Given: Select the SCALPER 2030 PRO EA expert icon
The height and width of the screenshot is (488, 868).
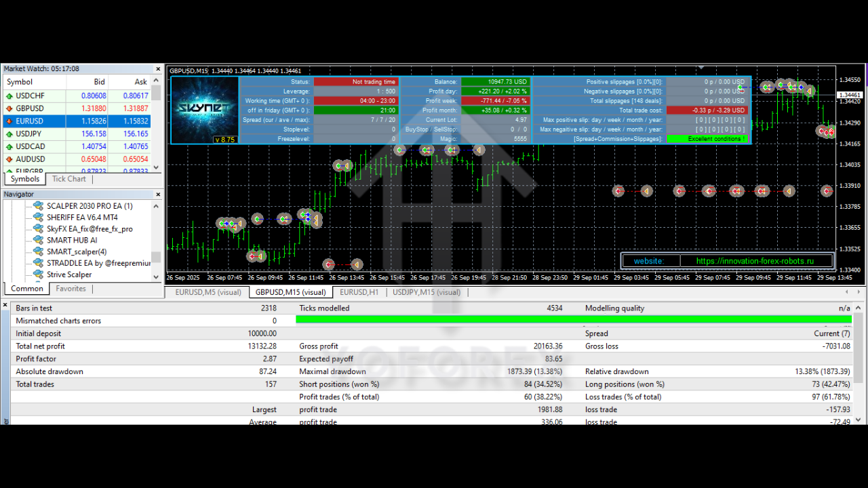Looking at the screenshot, I should [37, 205].
